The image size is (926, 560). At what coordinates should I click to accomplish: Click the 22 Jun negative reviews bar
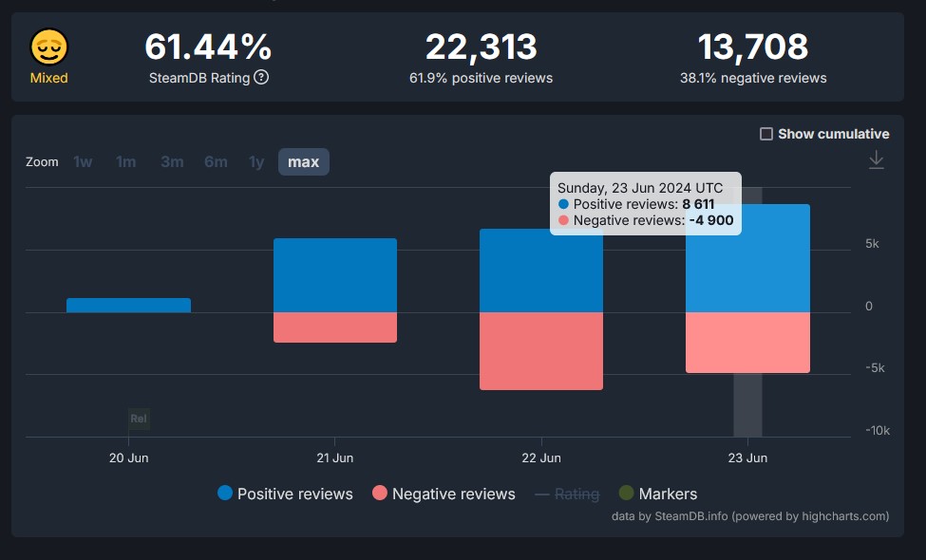(x=541, y=351)
